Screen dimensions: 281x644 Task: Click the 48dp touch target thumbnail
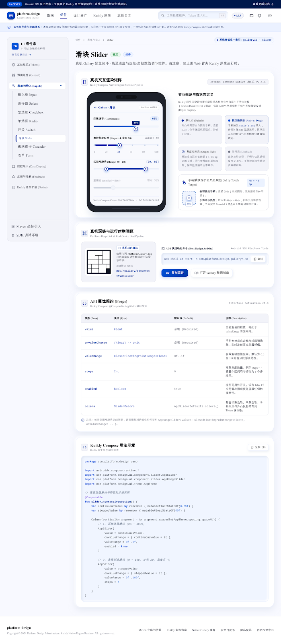coord(189,198)
